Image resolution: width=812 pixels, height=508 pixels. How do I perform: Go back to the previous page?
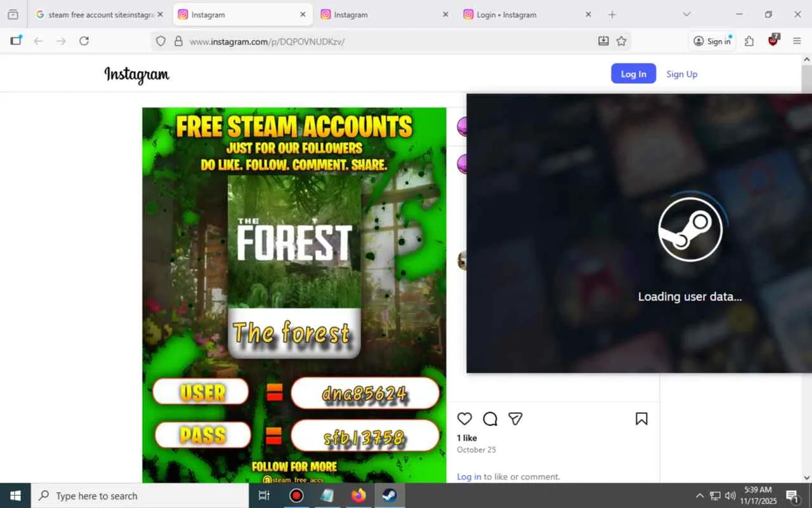pos(39,41)
